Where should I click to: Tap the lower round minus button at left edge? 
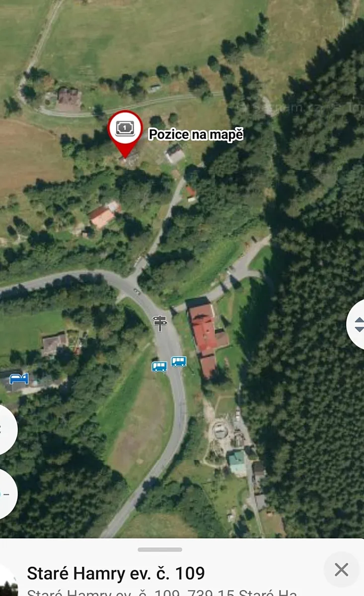6,494
